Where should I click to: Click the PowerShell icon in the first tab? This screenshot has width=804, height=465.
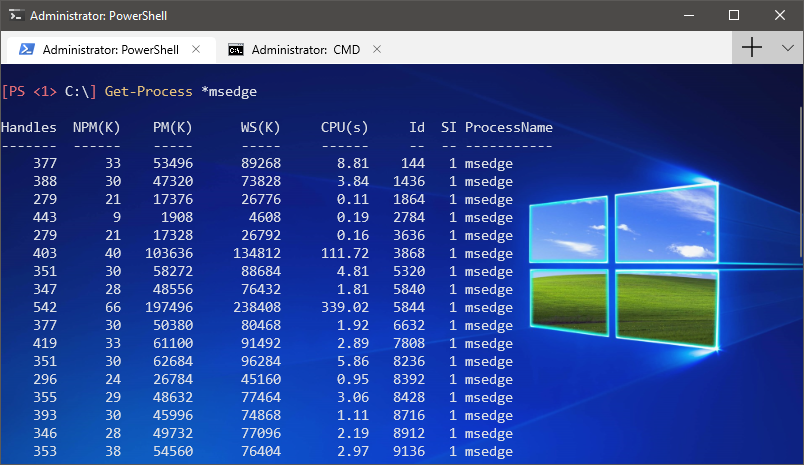point(27,49)
